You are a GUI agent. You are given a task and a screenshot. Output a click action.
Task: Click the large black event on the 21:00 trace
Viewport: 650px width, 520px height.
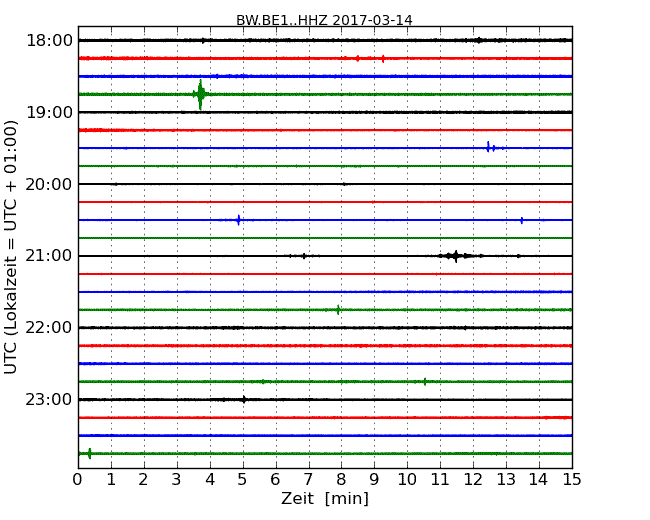[456, 256]
